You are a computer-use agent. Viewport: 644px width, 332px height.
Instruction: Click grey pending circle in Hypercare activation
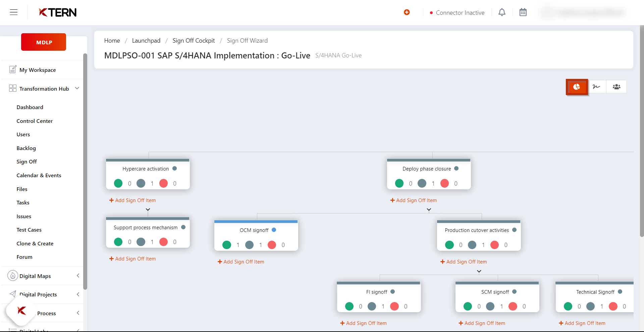point(141,183)
